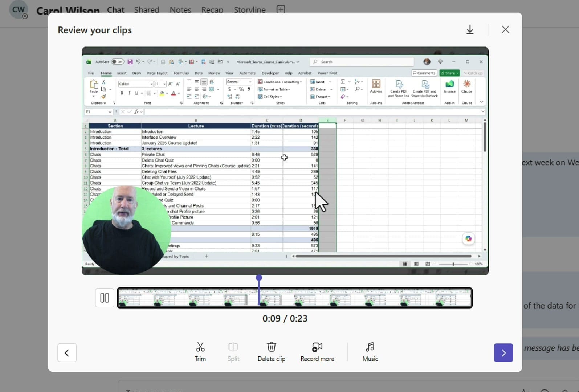This screenshot has width=579, height=392.
Task: Click the Excel Search box
Action: point(361,62)
